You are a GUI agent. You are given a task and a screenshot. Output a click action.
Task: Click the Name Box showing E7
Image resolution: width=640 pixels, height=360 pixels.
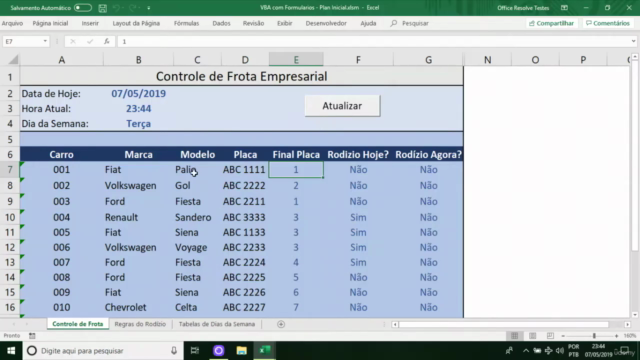[x=22, y=41]
